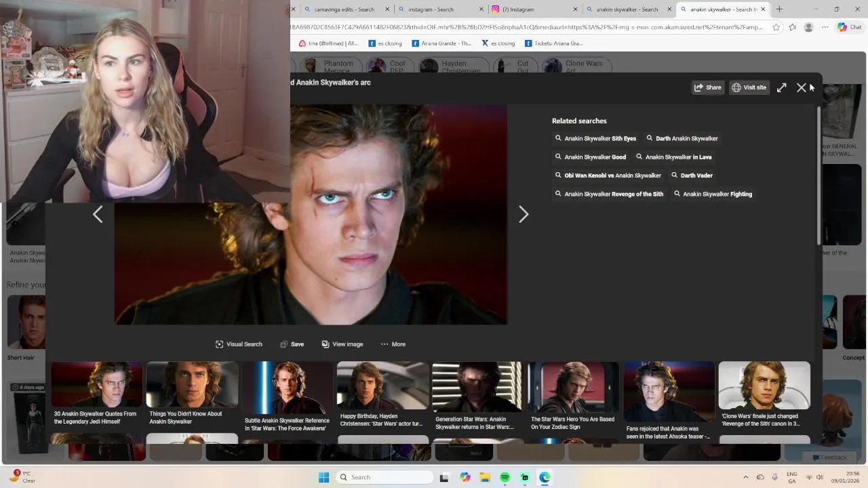868x488 pixels.
Task: Select 'Phantom Menace' filter chip
Action: click(x=330, y=66)
